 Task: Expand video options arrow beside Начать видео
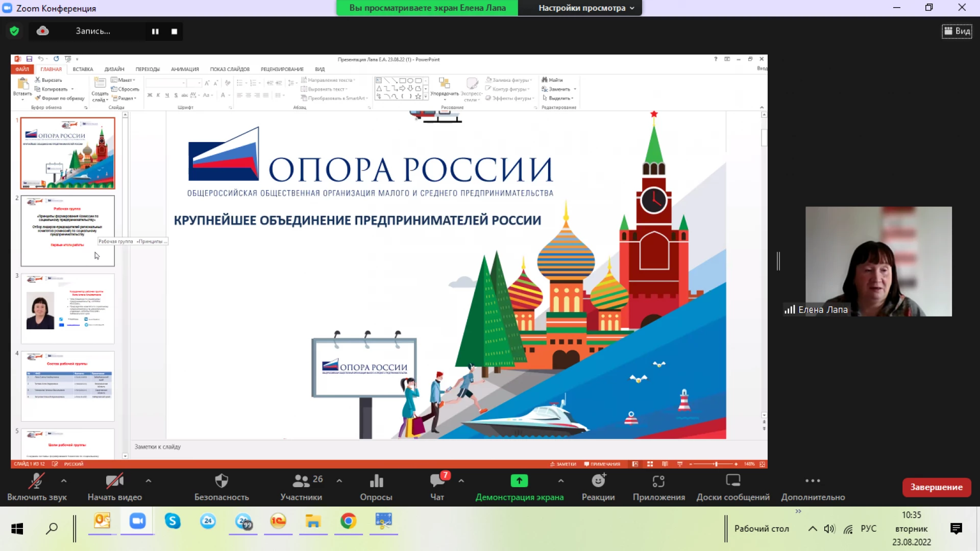coord(149,481)
